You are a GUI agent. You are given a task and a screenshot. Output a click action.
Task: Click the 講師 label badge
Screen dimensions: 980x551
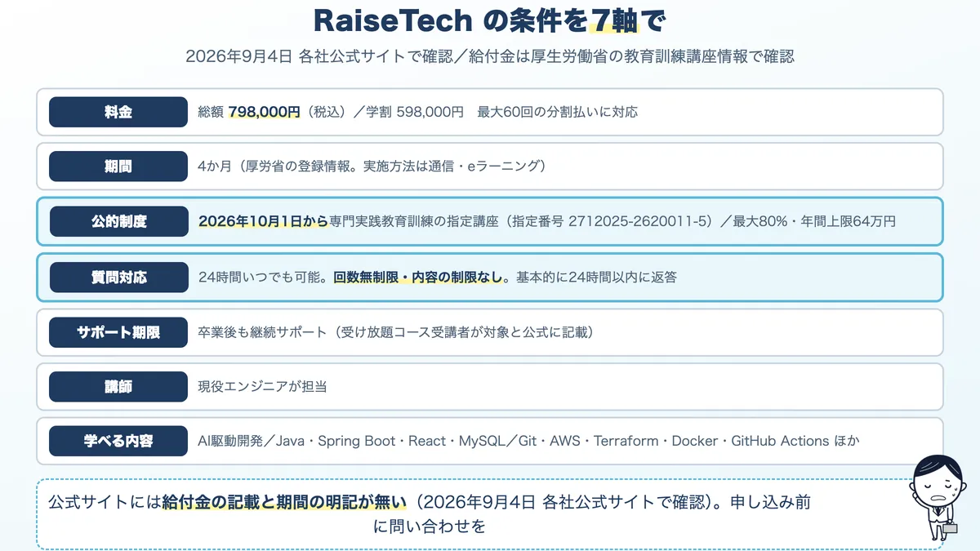[x=118, y=387]
